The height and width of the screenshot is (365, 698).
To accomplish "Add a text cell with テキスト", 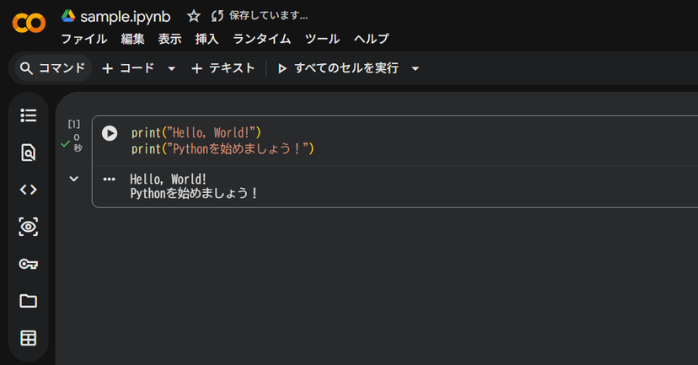I will (x=223, y=68).
